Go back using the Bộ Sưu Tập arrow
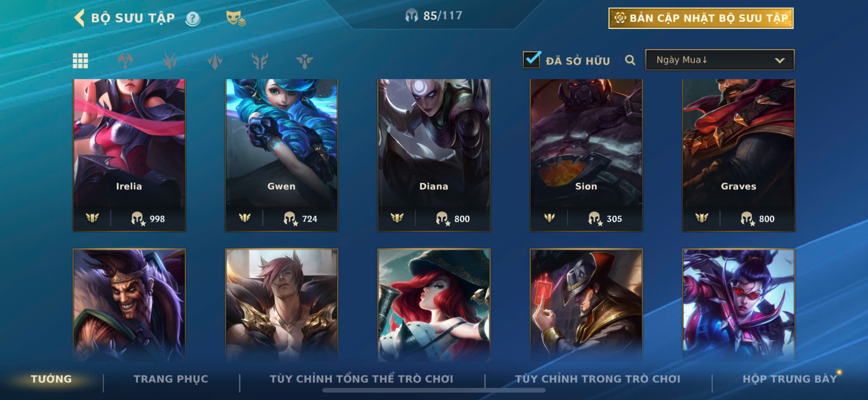Viewport: 868px width, 400px height. 79,18
